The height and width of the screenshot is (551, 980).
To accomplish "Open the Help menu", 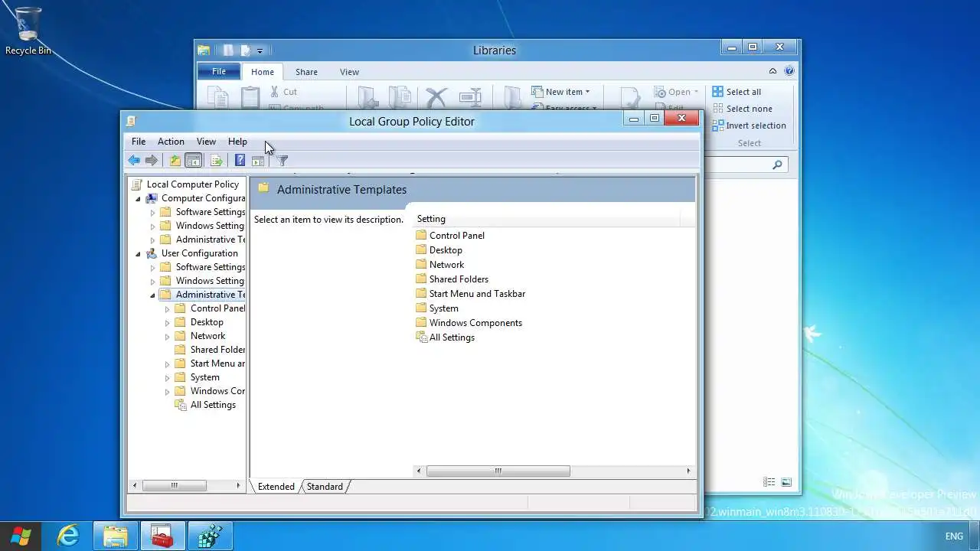I will point(237,142).
